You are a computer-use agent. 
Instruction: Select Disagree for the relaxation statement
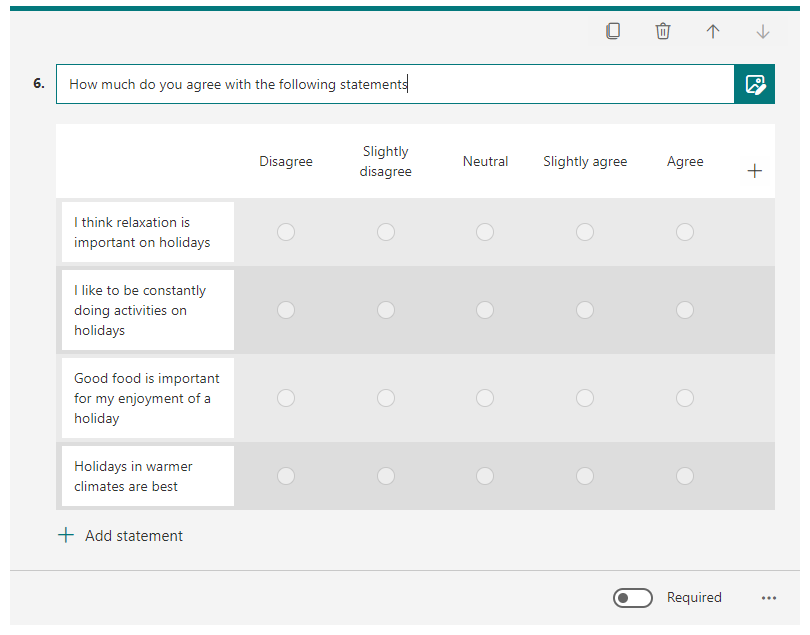pos(286,231)
